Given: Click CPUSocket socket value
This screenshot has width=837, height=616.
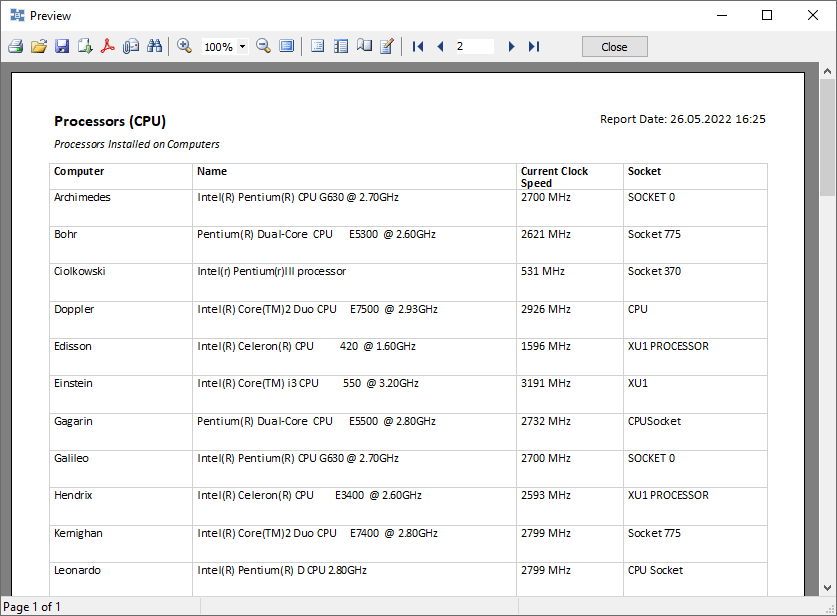Looking at the screenshot, I should click(654, 422).
